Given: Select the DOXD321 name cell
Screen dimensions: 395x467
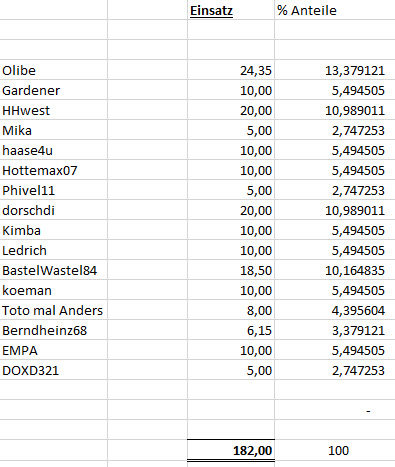Looking at the screenshot, I should (x=54, y=370).
